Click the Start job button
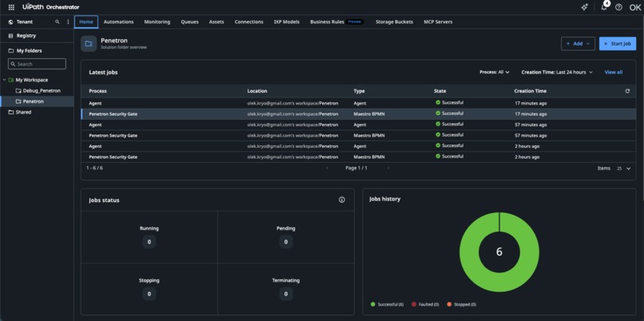 click(x=618, y=43)
